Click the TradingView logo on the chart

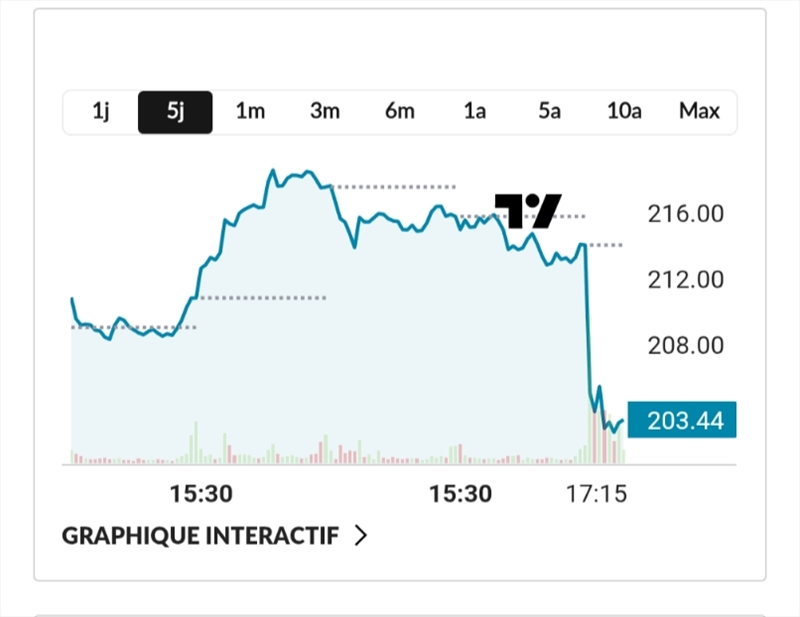pyautogui.click(x=528, y=210)
